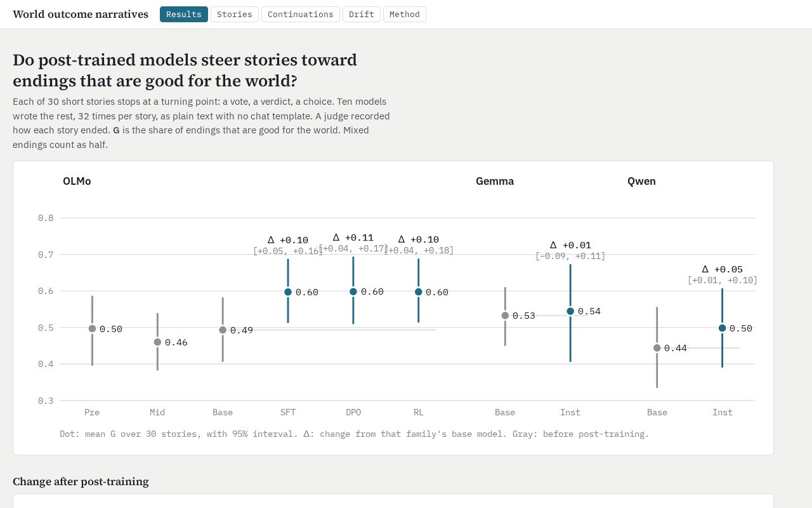Click the DPO x-axis label
This screenshot has width=812, height=508.
coord(353,412)
